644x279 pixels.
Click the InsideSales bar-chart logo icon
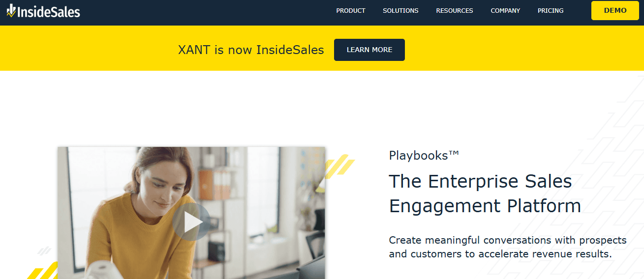click(11, 11)
